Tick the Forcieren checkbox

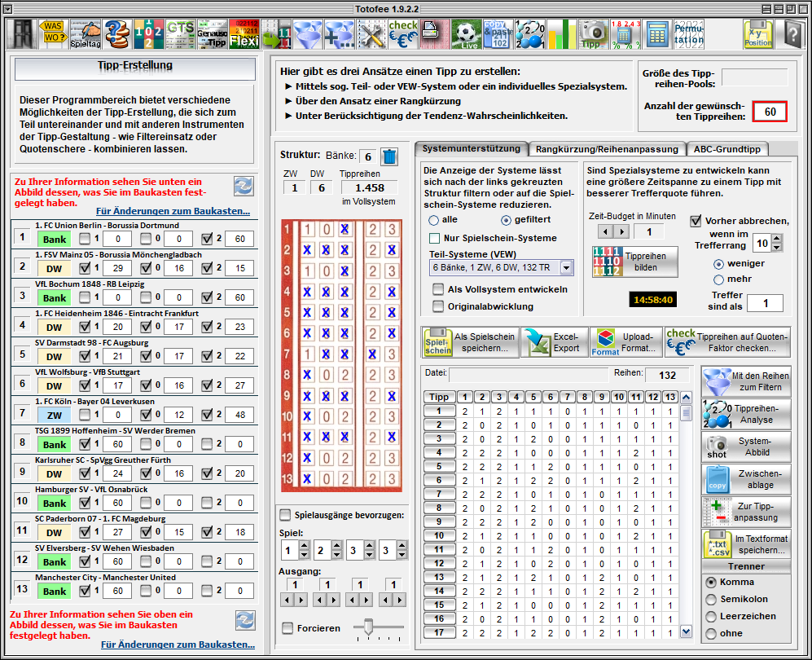(x=287, y=628)
